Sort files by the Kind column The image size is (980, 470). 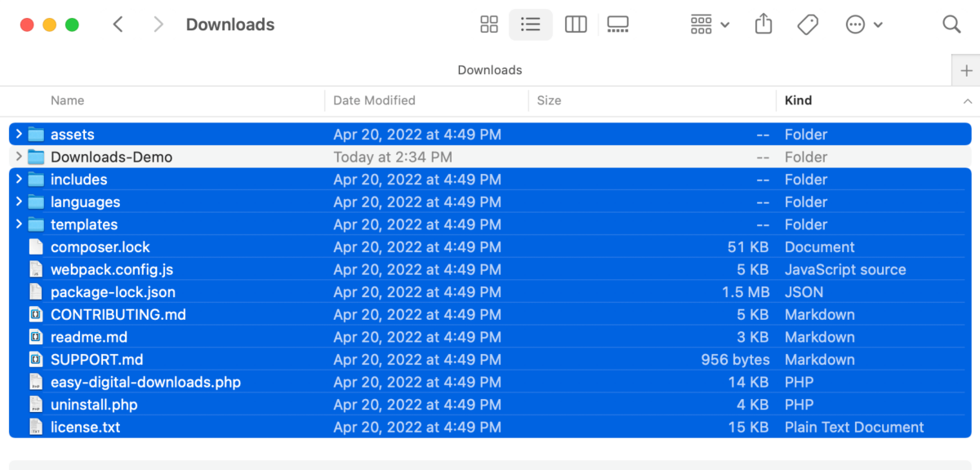point(798,100)
